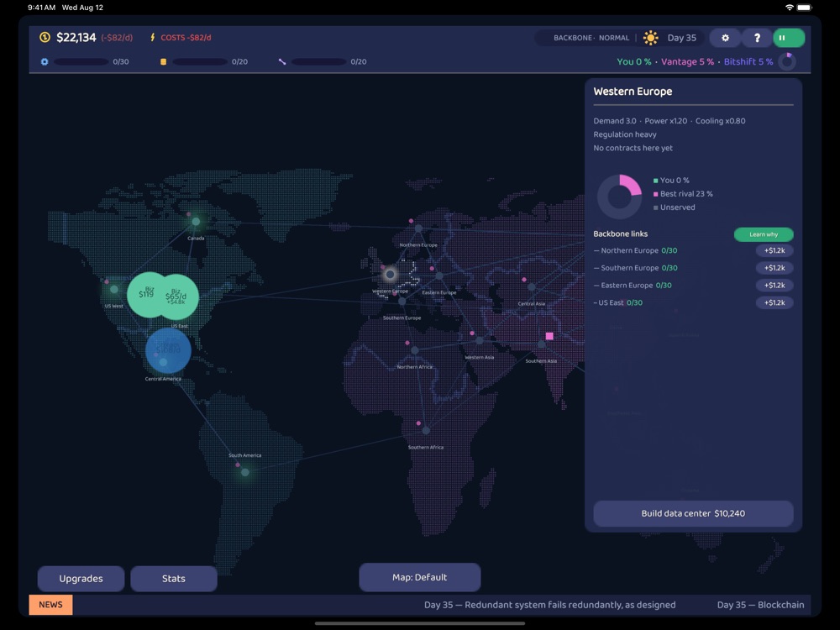840x630 pixels.
Task: Select the Central Asia node
Action: [x=532, y=287]
